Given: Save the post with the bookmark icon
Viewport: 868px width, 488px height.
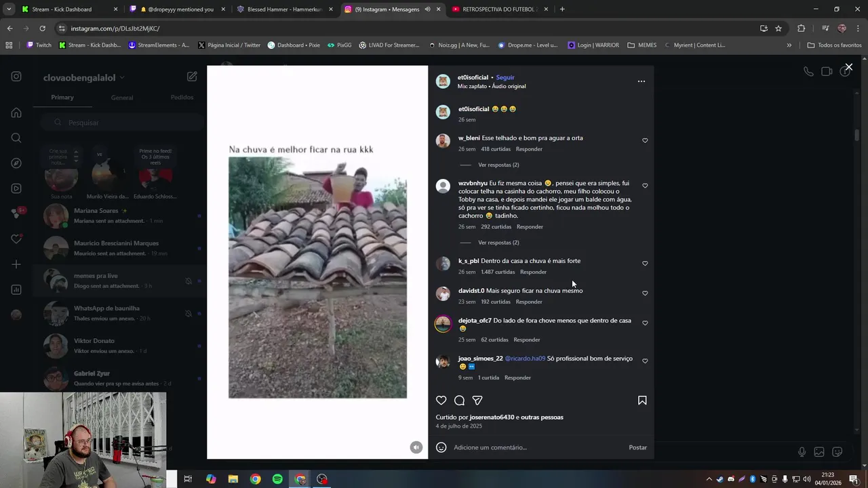Looking at the screenshot, I should pyautogui.click(x=642, y=401).
